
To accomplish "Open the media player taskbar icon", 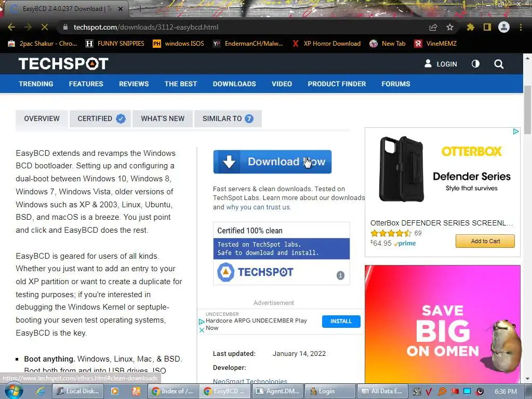I will [115, 391].
